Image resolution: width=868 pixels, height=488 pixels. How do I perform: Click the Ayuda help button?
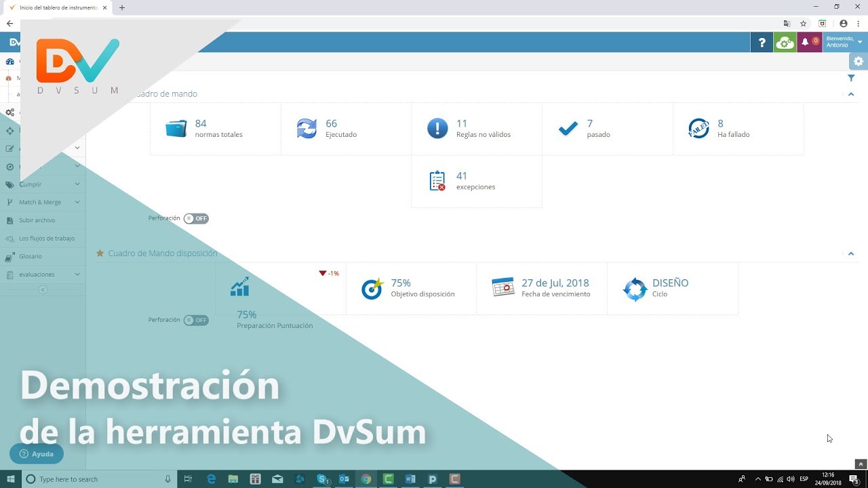click(x=37, y=454)
